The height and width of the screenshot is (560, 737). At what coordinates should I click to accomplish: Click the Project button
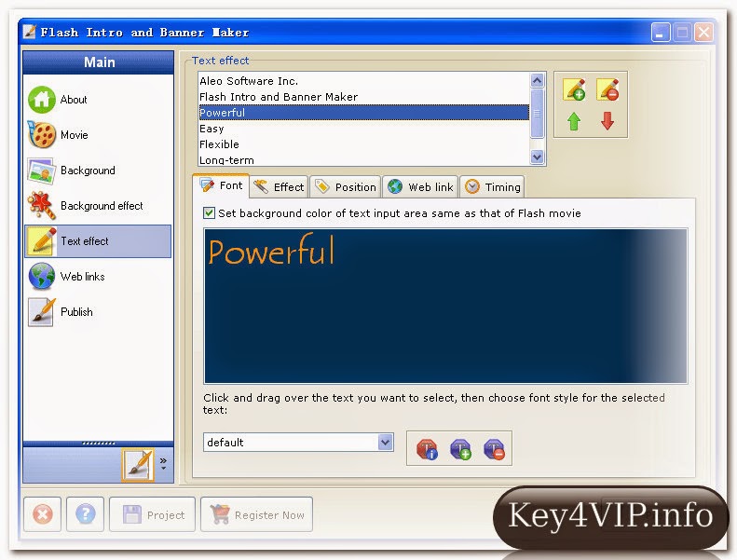point(153,514)
